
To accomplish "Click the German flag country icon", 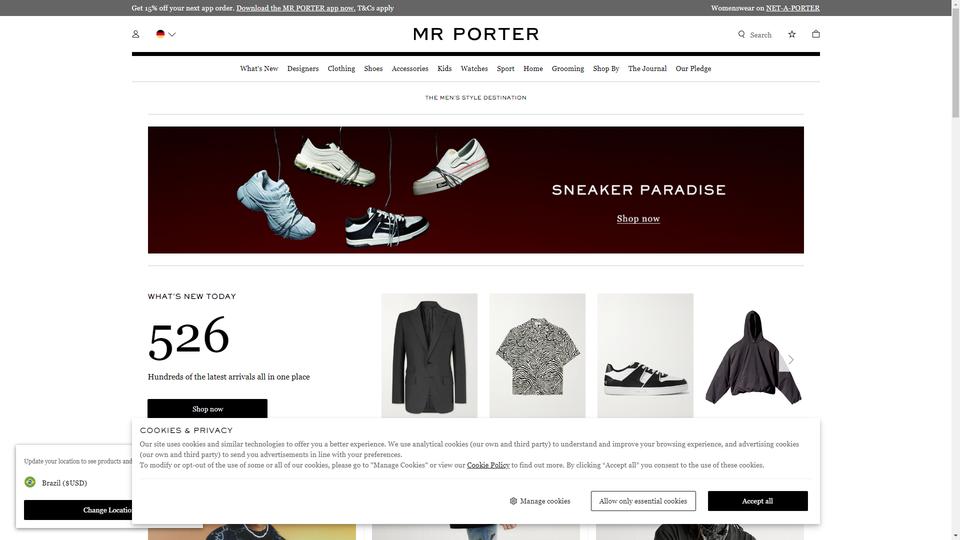I will 160,34.
